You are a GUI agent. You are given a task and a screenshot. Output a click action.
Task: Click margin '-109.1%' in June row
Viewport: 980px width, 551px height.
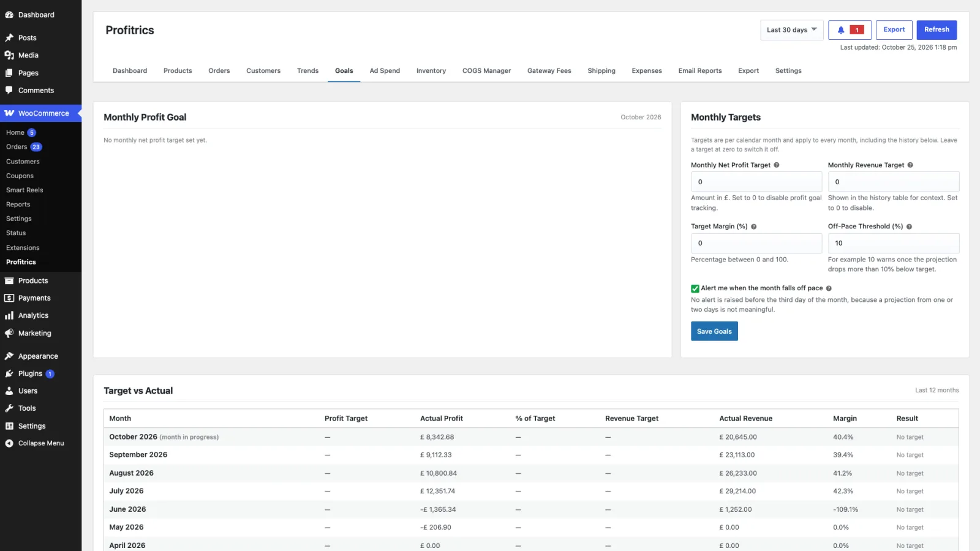pyautogui.click(x=845, y=509)
